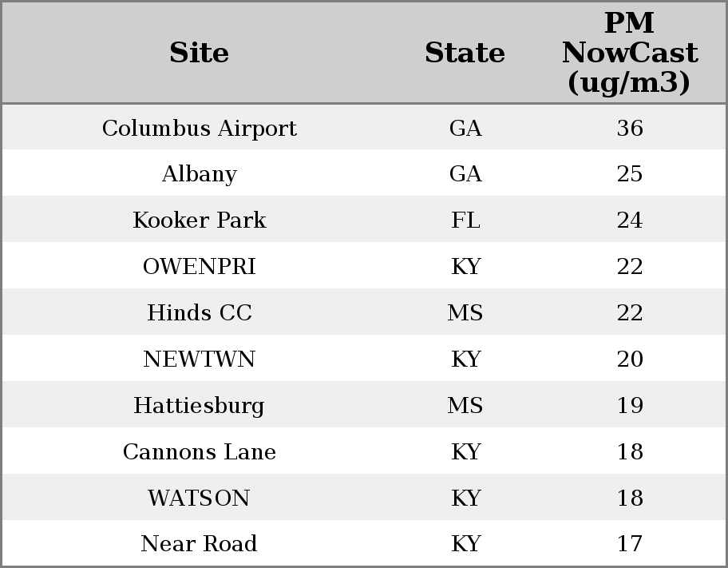Click the NowCast value 17 for Near Road

[x=629, y=544]
